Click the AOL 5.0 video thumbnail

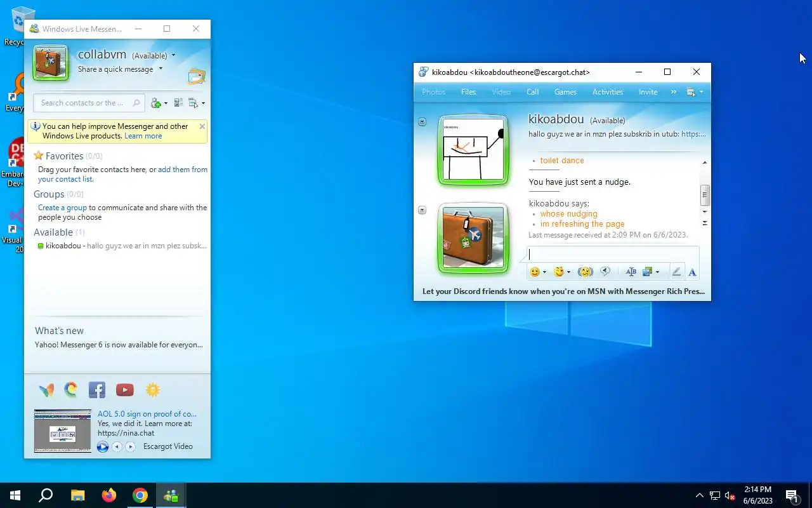(x=63, y=431)
